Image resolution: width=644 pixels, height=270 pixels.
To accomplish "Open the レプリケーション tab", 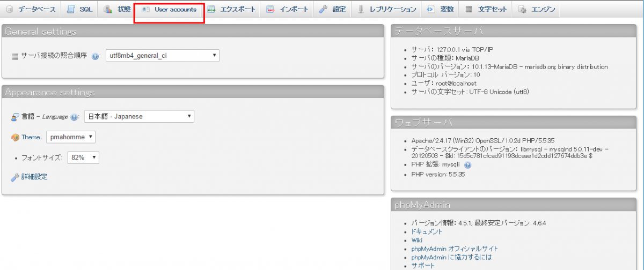I will (386, 9).
